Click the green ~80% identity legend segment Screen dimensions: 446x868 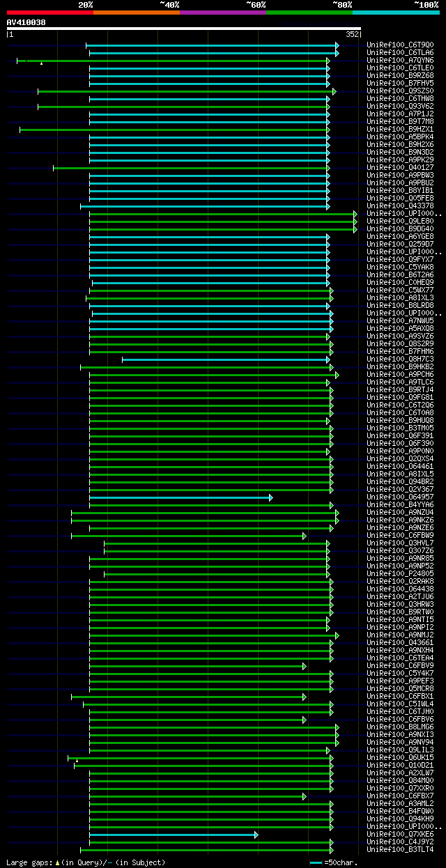[309, 12]
